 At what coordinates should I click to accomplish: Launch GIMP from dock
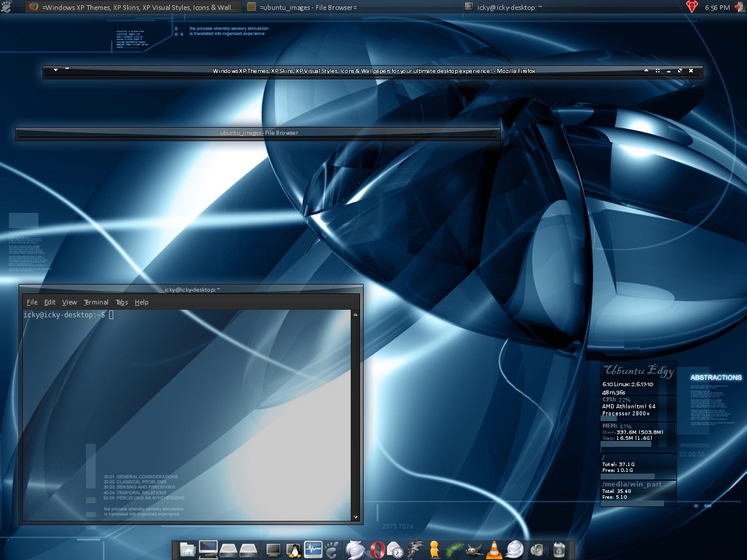pyautogui.click(x=473, y=549)
